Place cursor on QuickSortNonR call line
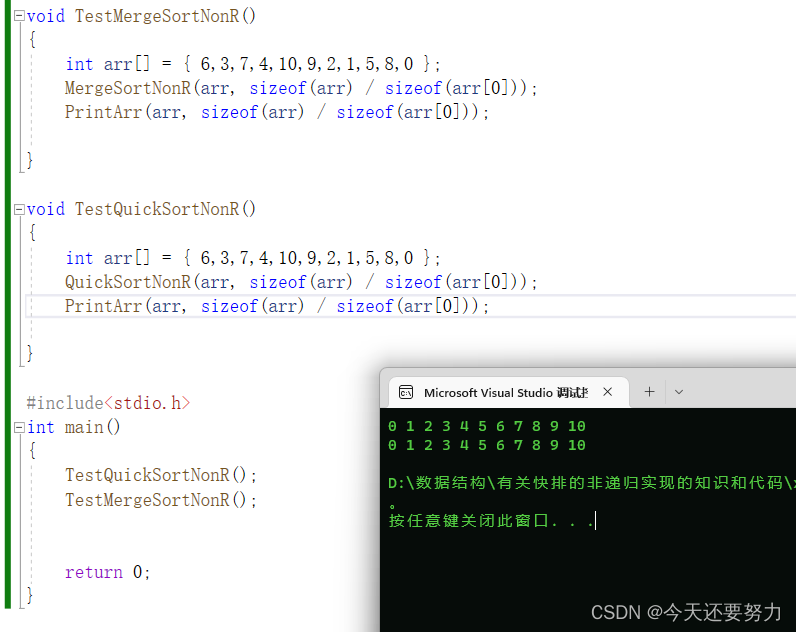Viewport: 796px width, 632px height. click(301, 282)
